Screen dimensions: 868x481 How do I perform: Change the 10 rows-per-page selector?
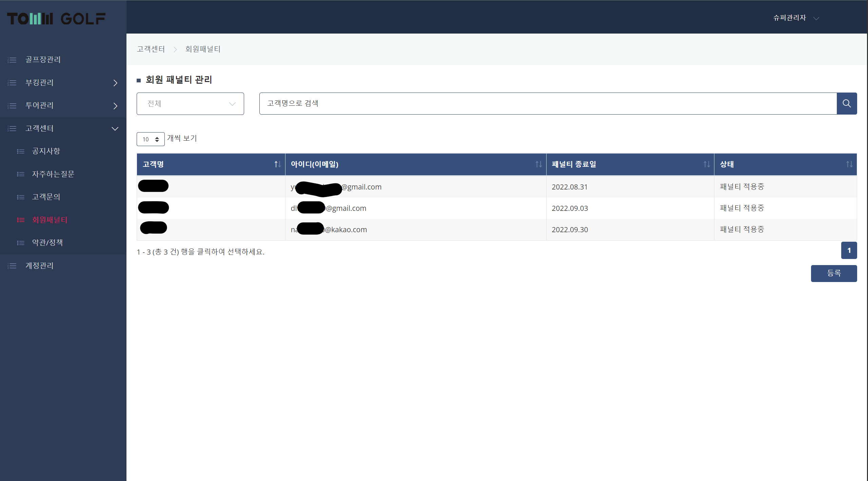coord(151,139)
